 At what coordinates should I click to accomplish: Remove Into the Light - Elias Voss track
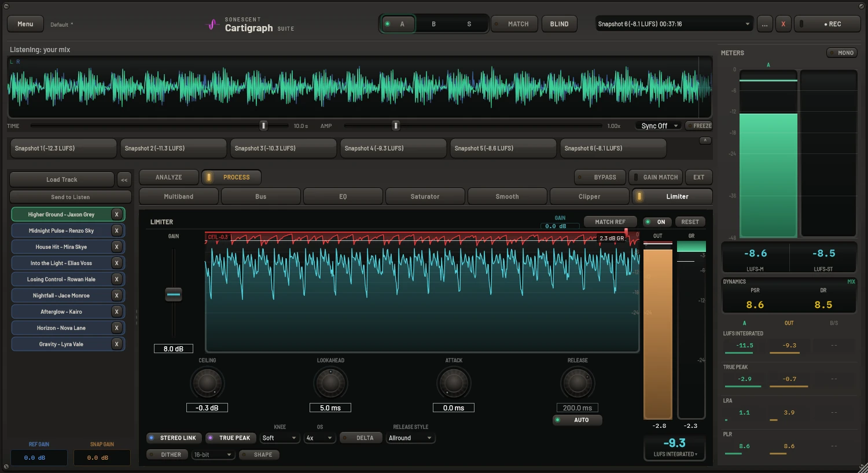[x=116, y=263]
